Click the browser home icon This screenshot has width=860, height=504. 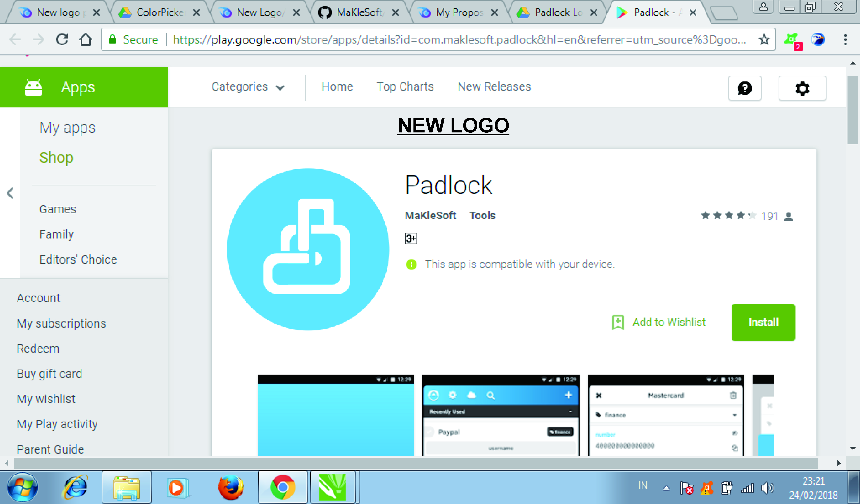pyautogui.click(x=85, y=40)
